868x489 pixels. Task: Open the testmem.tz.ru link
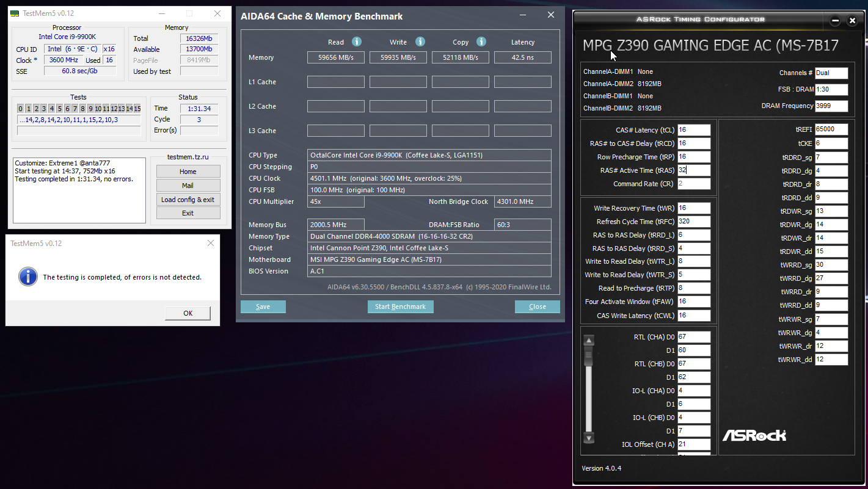(x=188, y=157)
